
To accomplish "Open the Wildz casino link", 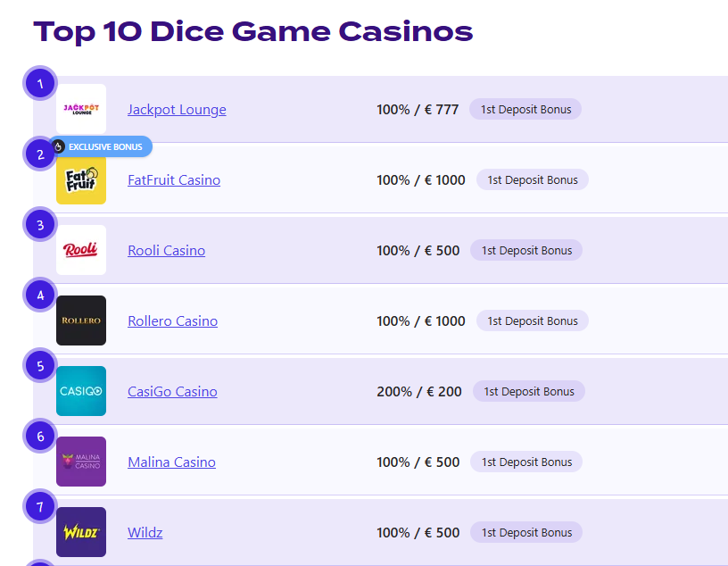I will click(x=145, y=533).
